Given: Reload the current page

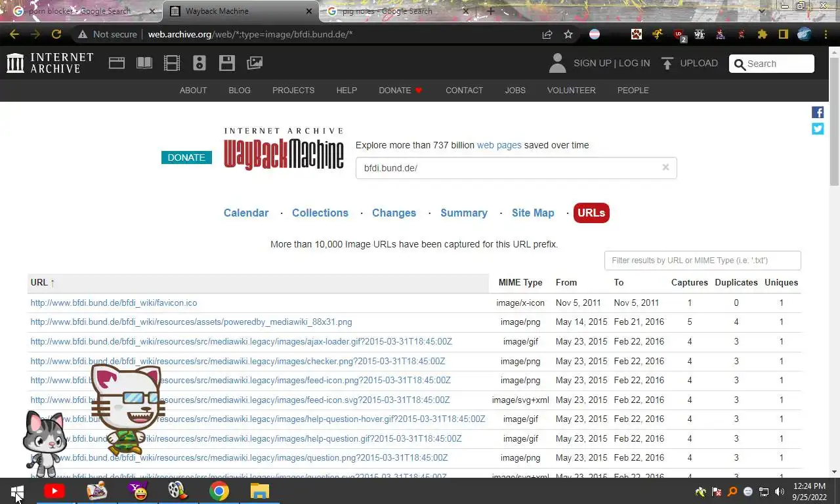Looking at the screenshot, I should coord(56,34).
